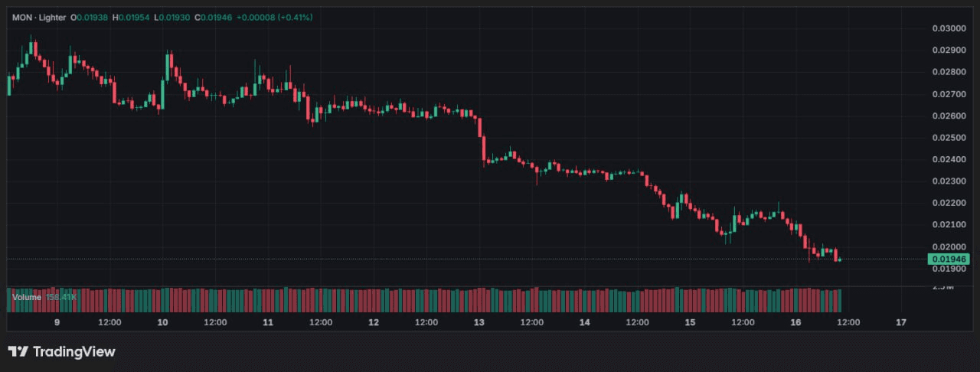Click date label 9 on time axis
The height and width of the screenshot is (372, 980).
57,322
